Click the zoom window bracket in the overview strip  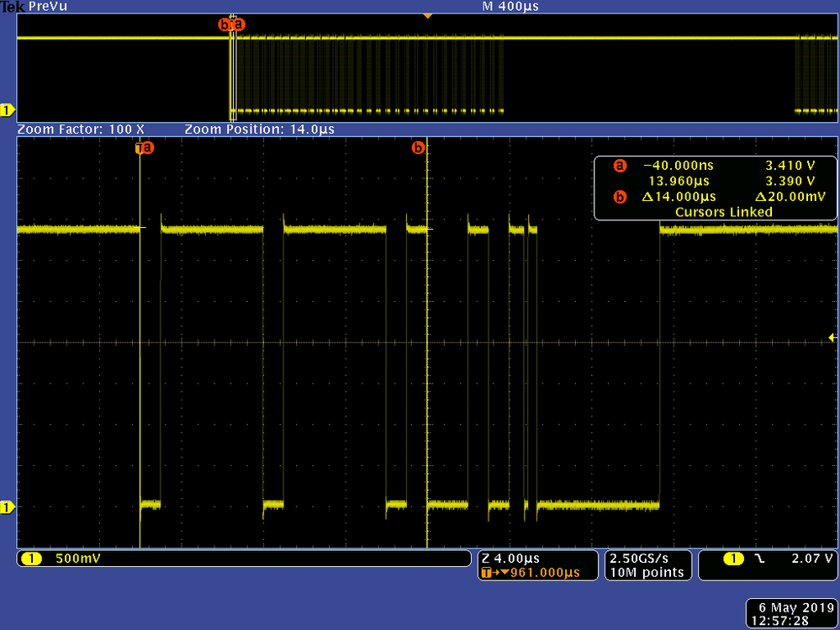tap(233, 68)
